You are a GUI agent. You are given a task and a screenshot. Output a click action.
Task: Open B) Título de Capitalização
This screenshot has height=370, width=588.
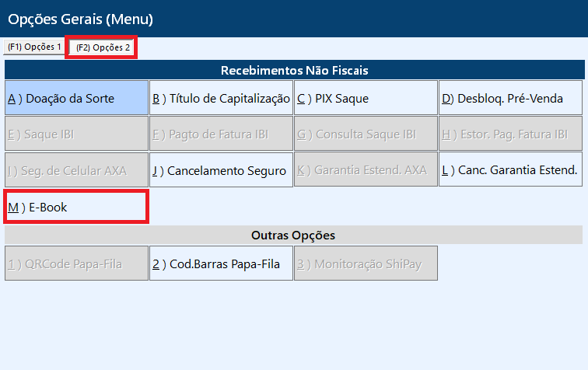click(221, 97)
